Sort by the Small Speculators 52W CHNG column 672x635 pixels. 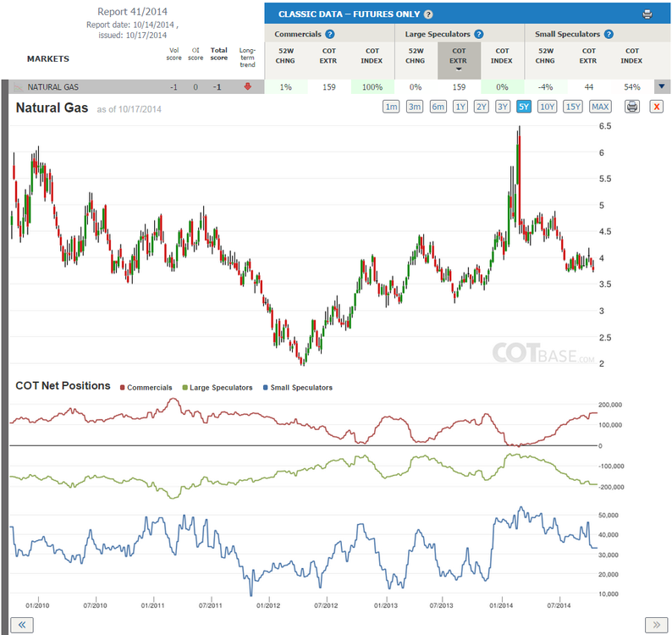[546, 56]
